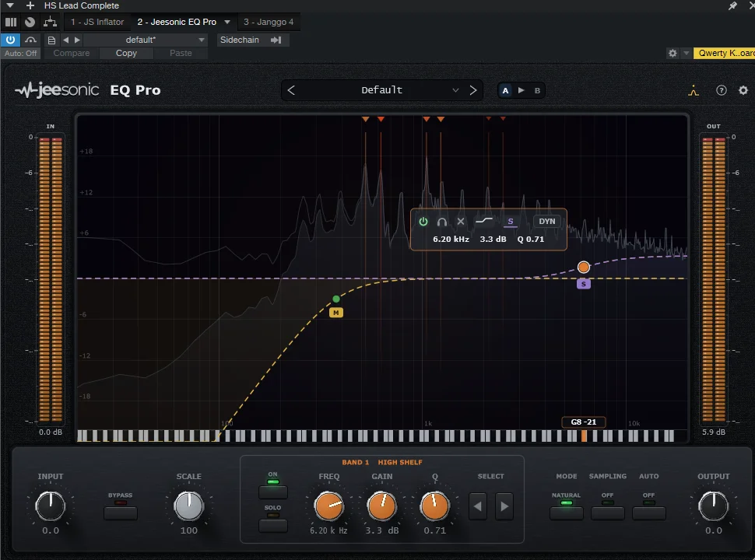Click the automation mode icon next to the power button

(x=31, y=40)
